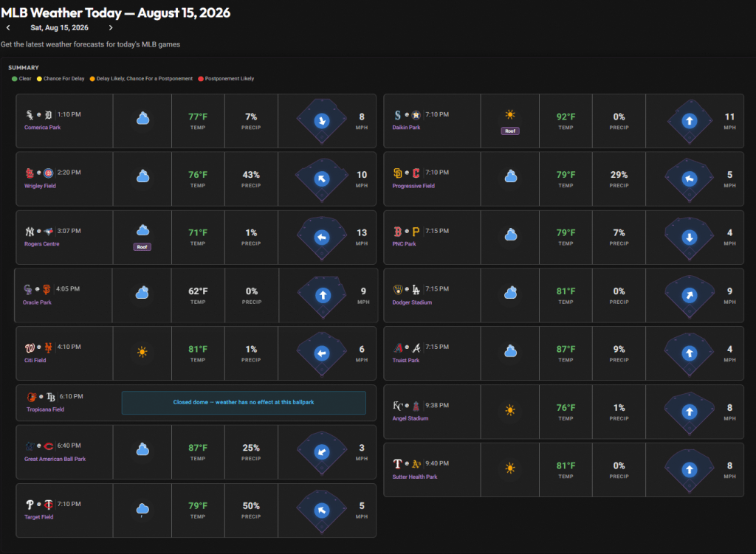Open the Wrigley Field venue link
The image size is (756, 554).
(x=40, y=186)
